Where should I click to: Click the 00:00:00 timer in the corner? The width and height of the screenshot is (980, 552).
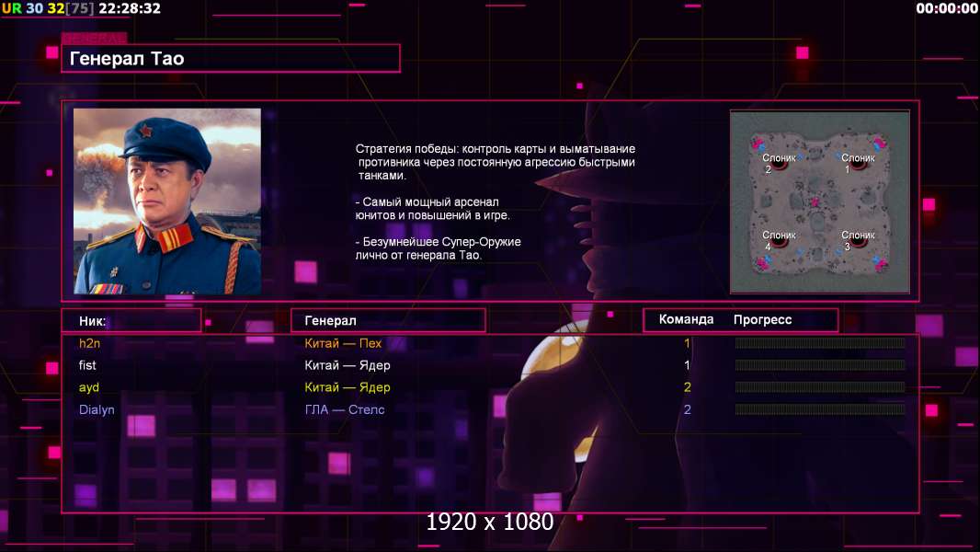click(947, 9)
